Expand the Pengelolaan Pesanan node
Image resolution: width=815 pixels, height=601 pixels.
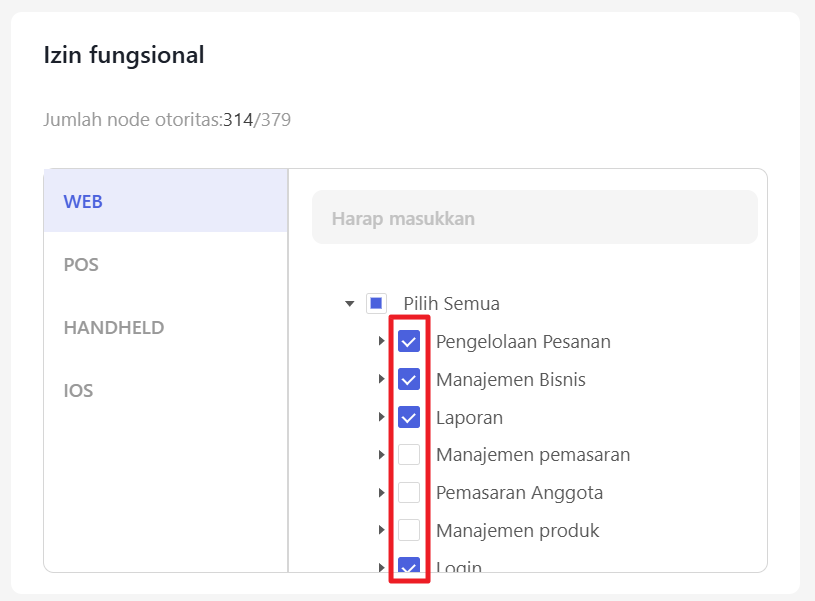[381, 342]
